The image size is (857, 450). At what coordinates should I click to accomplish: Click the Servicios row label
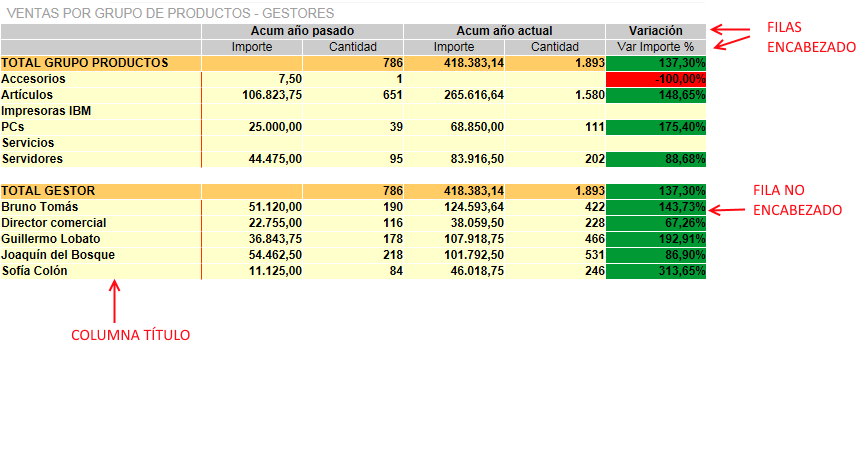pos(28,143)
